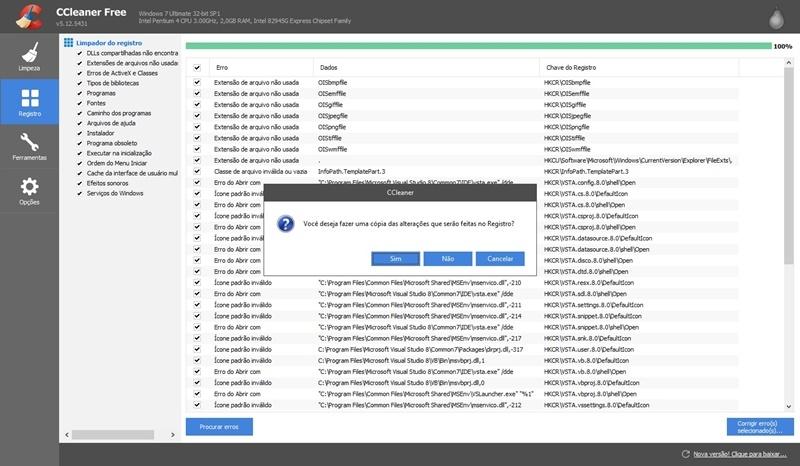Image resolution: width=800 pixels, height=466 pixels.
Task: Select the OIStiffile error row
Action: click(462, 138)
